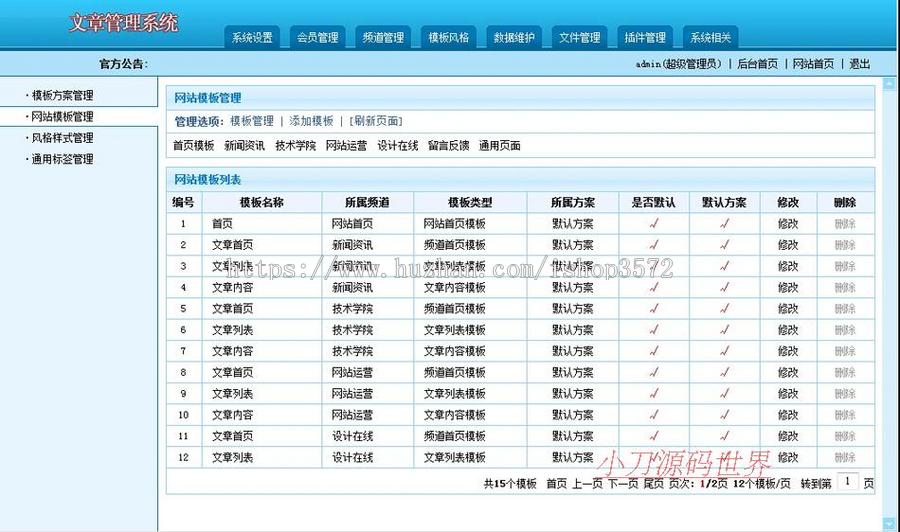Filter by 新闻资讯 channel link
The width and height of the screenshot is (900, 532).
[x=245, y=146]
